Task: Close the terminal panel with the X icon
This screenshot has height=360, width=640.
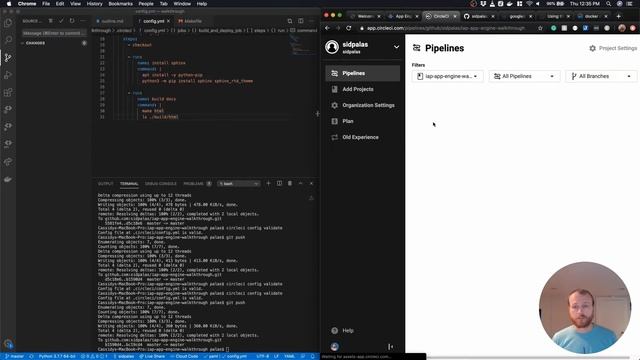Action: point(311,184)
